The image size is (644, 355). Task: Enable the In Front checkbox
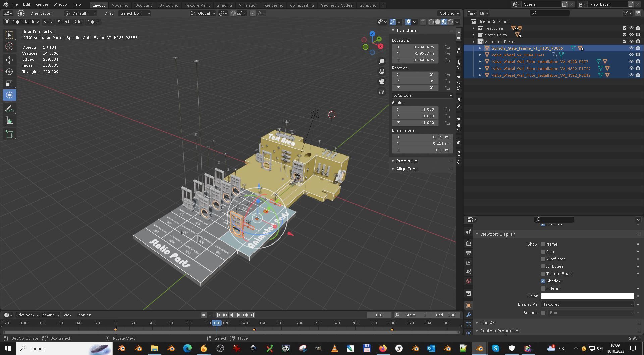point(543,289)
